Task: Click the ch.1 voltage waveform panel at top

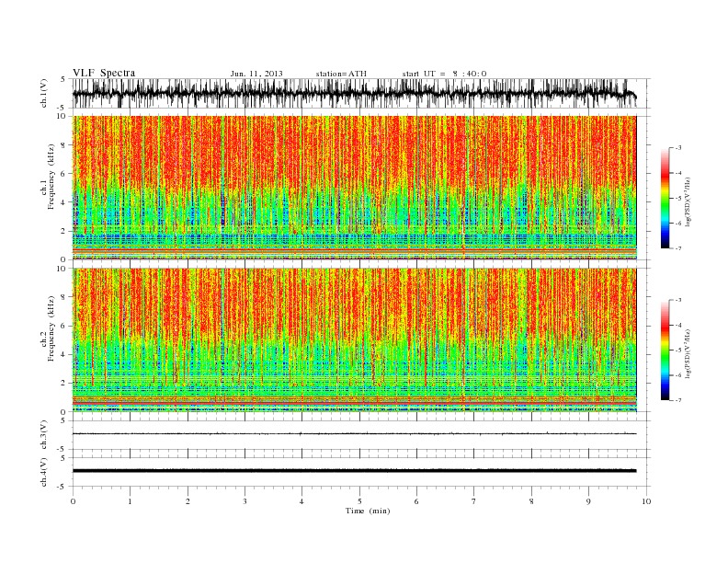Action: [360, 93]
